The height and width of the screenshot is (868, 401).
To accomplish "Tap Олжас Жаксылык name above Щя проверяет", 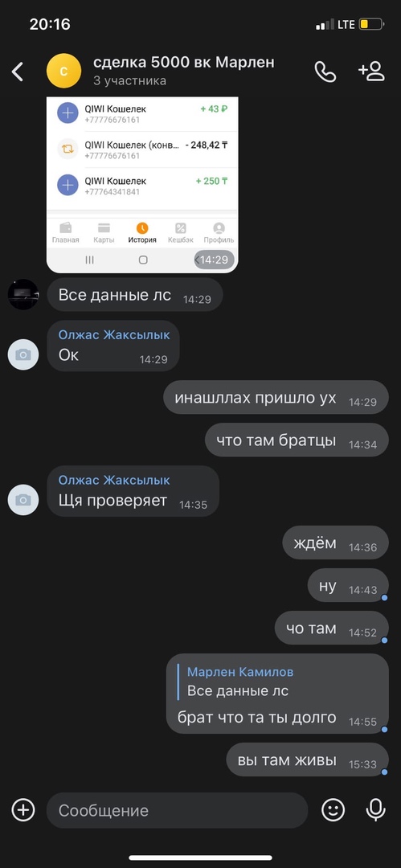I will (x=114, y=480).
